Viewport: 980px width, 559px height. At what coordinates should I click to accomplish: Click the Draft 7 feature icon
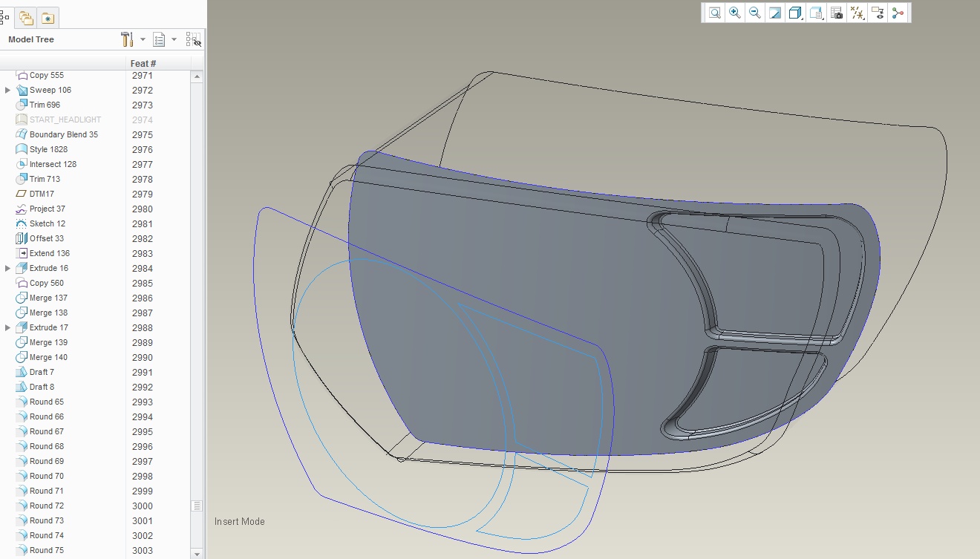[x=22, y=372]
